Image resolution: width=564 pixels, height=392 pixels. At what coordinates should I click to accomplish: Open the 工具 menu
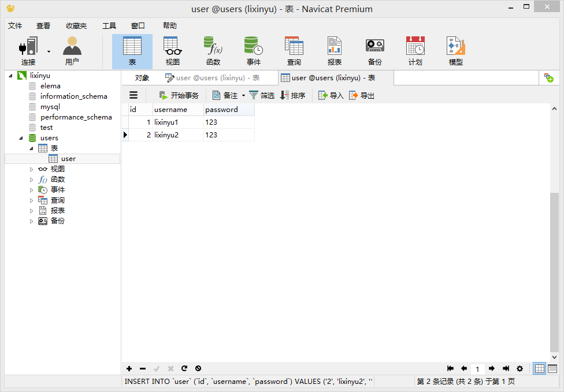click(x=109, y=25)
